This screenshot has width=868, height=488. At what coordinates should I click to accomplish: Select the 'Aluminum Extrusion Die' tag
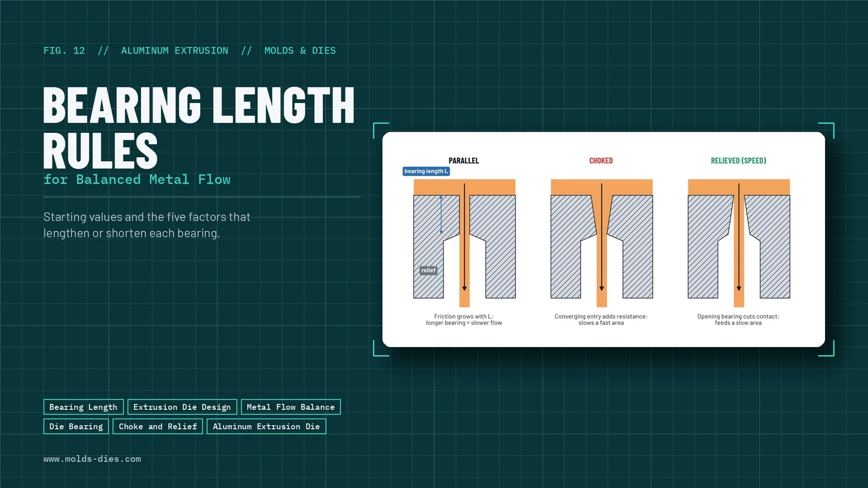tap(266, 426)
